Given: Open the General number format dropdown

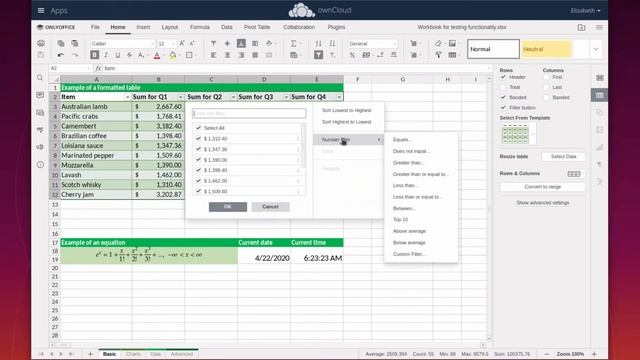Looking at the screenshot, I should click(394, 44).
